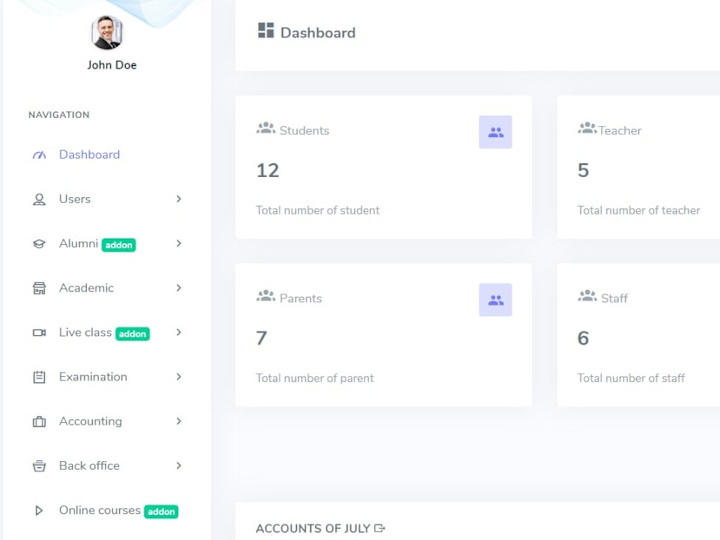Screen dimensions: 720x540
Task: Click the Accounting briefcase icon
Action: coord(39,422)
